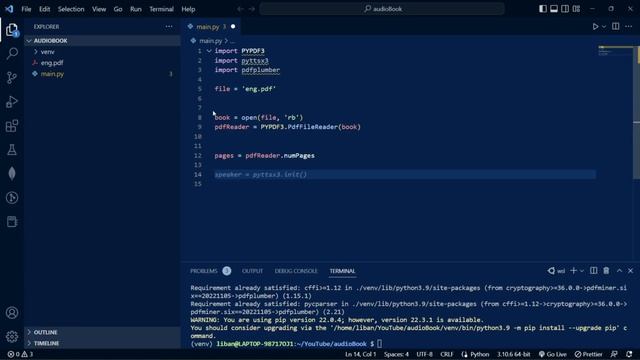
Task: Click main.py in the breadcrumb
Action: [210, 41]
